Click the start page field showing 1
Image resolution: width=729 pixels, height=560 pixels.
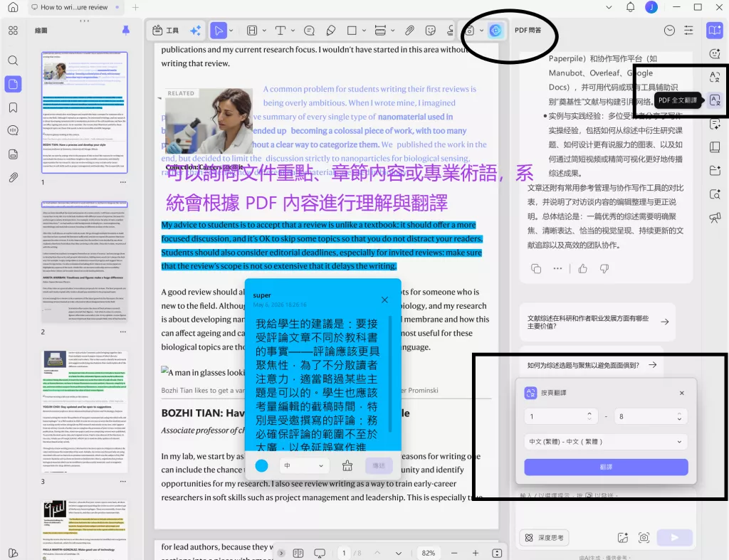click(560, 416)
